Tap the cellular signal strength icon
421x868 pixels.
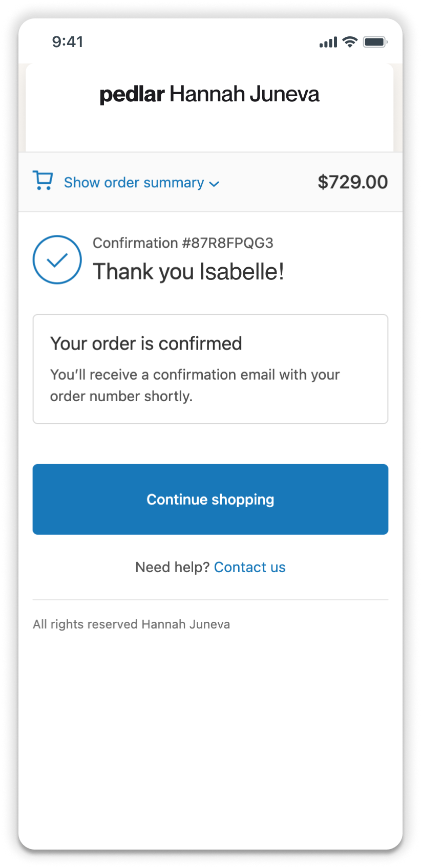(x=328, y=42)
